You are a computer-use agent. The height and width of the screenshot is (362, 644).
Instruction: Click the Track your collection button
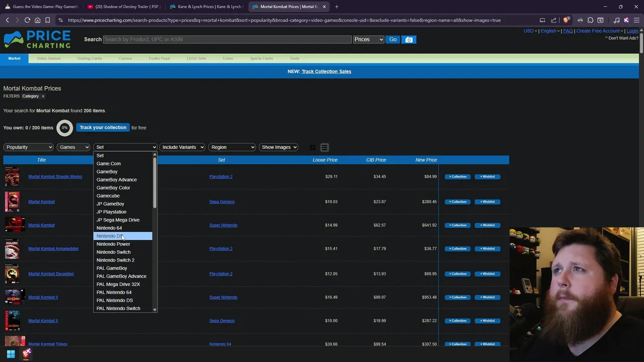[103, 128]
